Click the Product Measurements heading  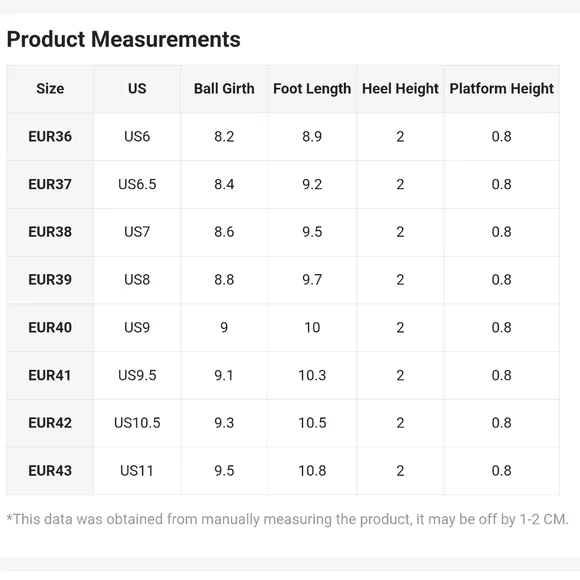[124, 39]
